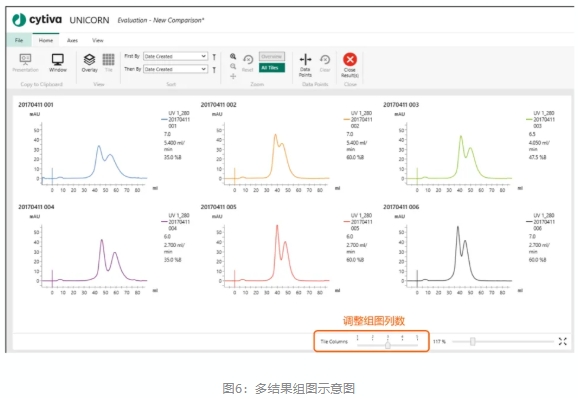
Task: Switch to the Axes tab
Action: point(72,40)
